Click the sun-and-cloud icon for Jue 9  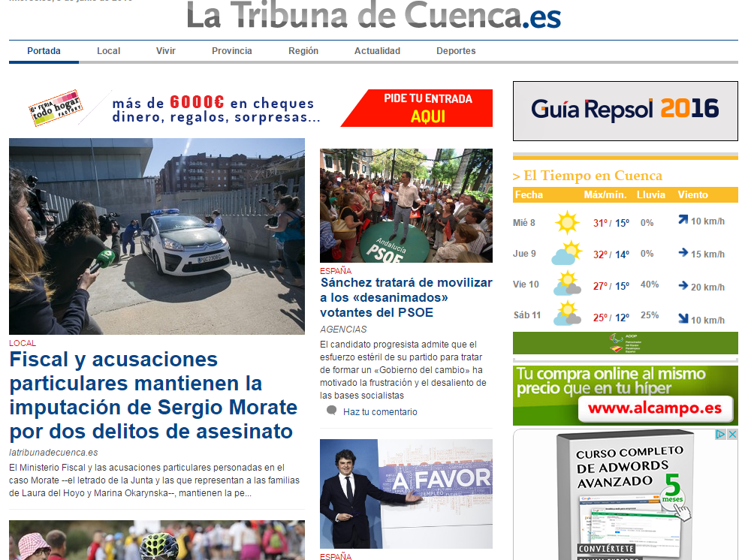(567, 253)
